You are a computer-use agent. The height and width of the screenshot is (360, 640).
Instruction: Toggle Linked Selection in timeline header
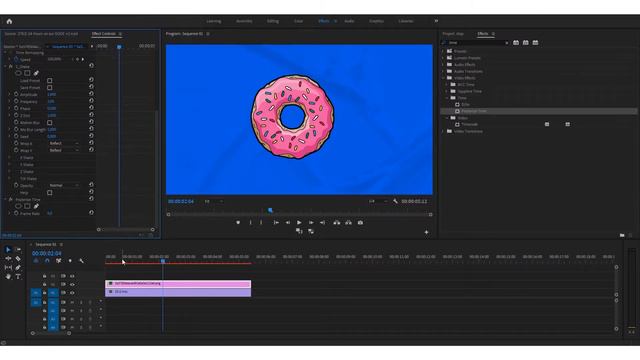pos(58,260)
